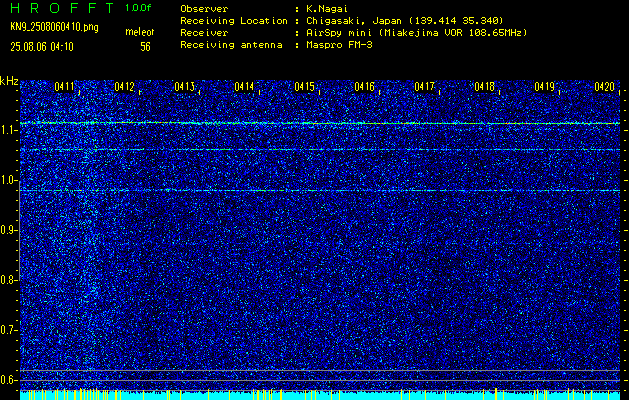Click the filename KN9_2508060410.png

54,27
